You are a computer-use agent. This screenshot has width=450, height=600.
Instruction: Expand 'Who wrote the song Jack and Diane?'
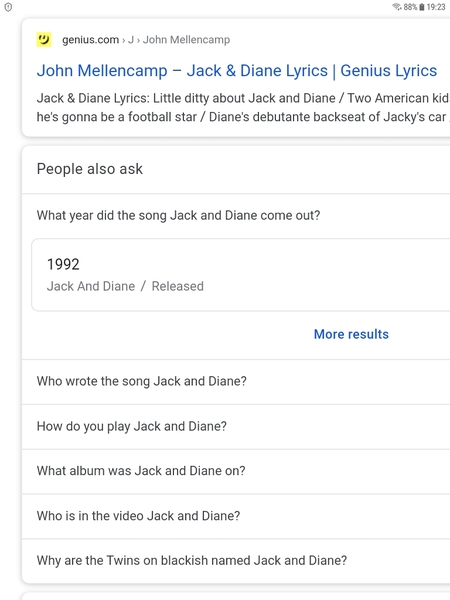pyautogui.click(x=236, y=382)
